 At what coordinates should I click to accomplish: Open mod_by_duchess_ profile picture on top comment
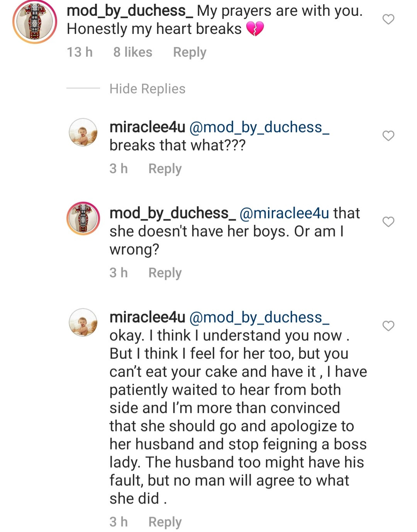pyautogui.click(x=35, y=22)
